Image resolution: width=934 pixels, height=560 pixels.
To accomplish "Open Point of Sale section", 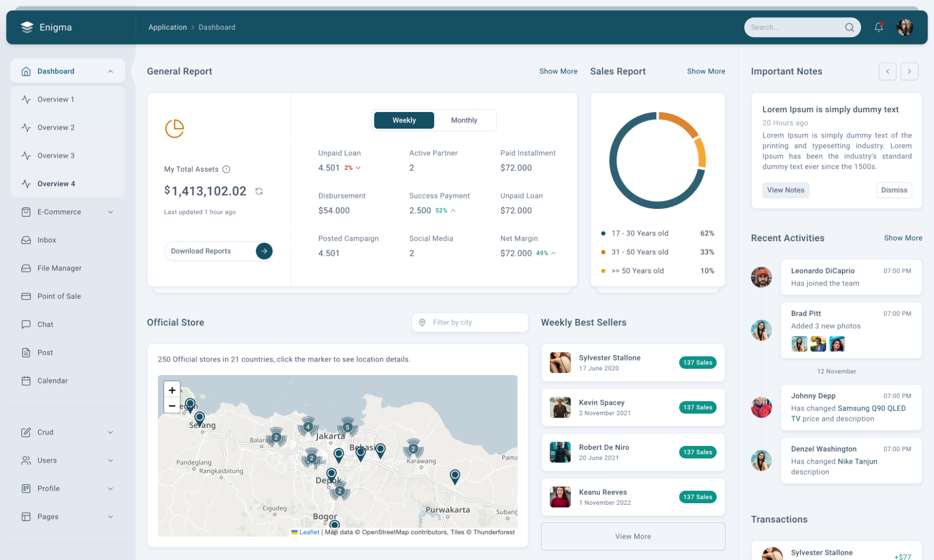I will coord(57,296).
